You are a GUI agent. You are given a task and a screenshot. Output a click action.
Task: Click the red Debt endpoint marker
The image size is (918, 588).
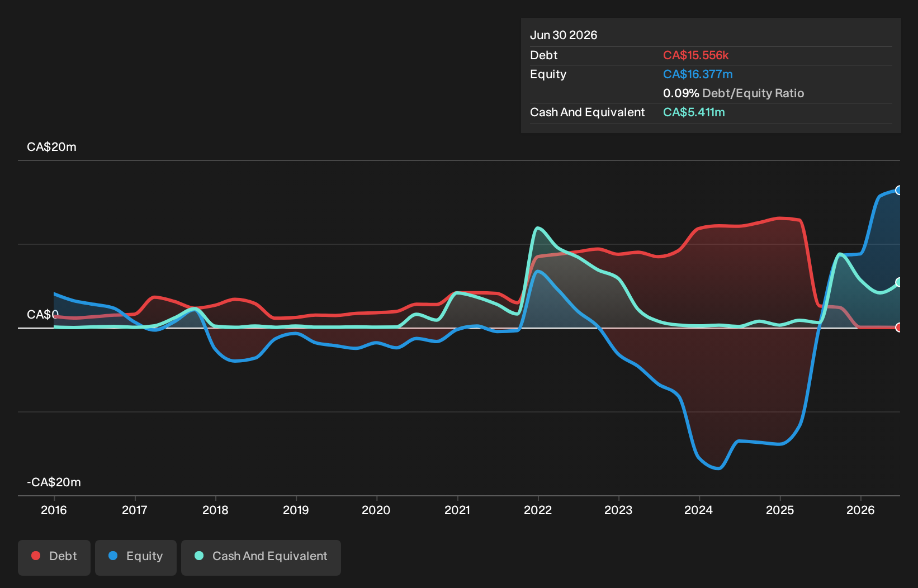point(898,328)
